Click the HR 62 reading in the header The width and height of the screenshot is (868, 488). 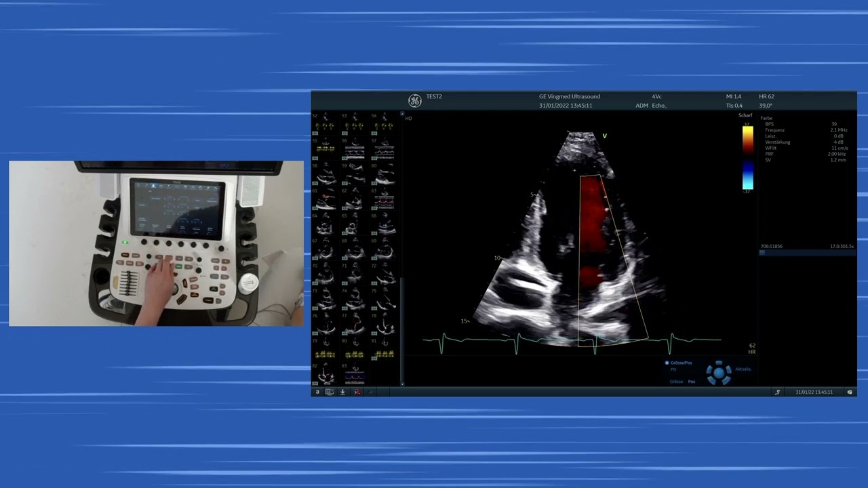point(766,97)
